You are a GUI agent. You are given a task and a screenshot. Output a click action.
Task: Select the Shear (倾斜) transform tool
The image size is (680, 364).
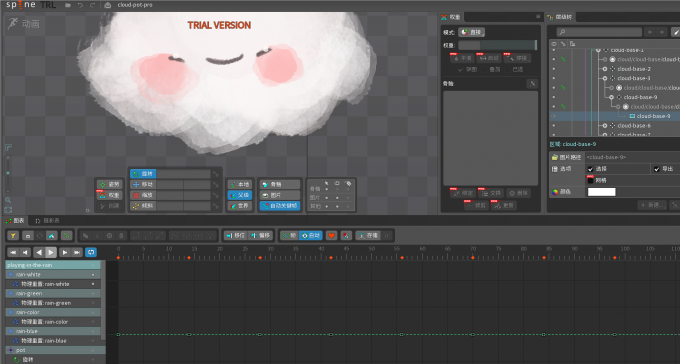tap(143, 206)
